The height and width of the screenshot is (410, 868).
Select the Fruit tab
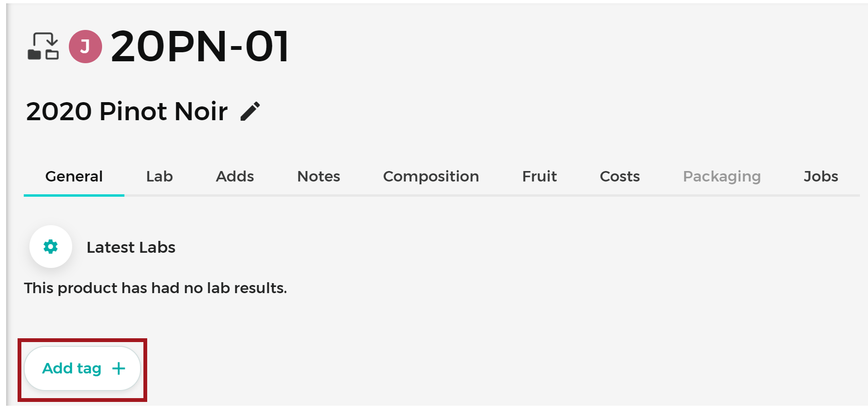(539, 176)
